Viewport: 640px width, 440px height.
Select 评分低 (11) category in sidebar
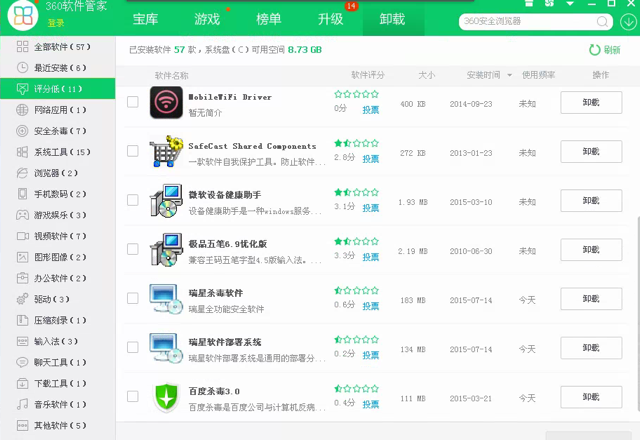[x=58, y=89]
